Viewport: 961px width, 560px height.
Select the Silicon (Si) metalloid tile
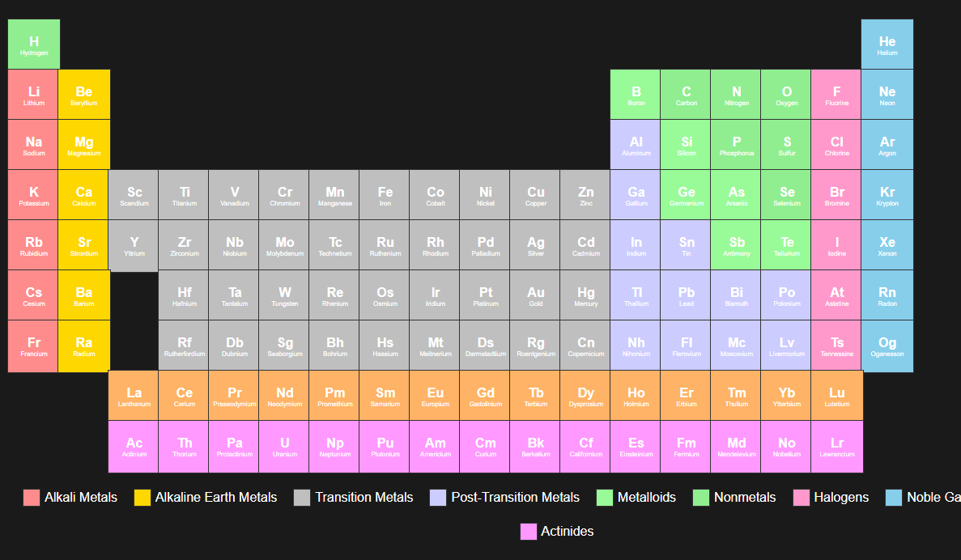tap(687, 145)
